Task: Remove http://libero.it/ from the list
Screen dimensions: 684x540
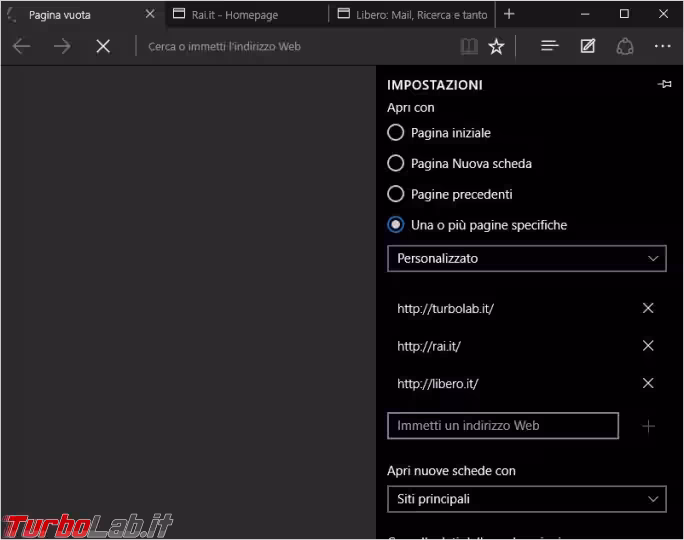Action: 648,383
